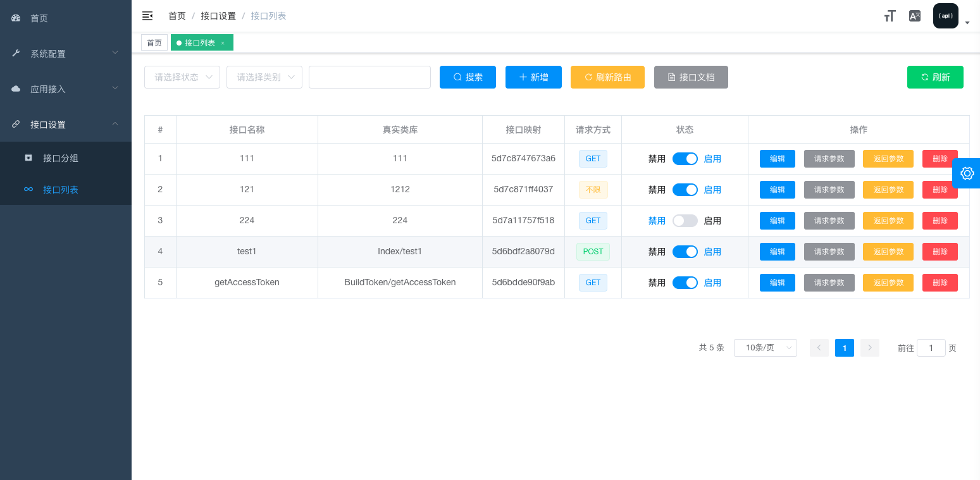The width and height of the screenshot is (980, 480).
Task: Toggle status switch for interface 111
Action: (x=685, y=159)
